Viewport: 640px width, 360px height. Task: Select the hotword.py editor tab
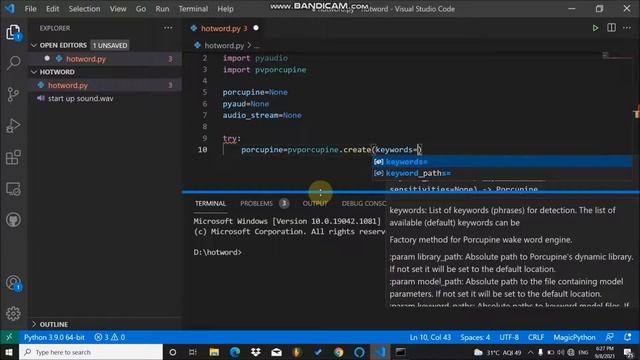tap(224, 28)
